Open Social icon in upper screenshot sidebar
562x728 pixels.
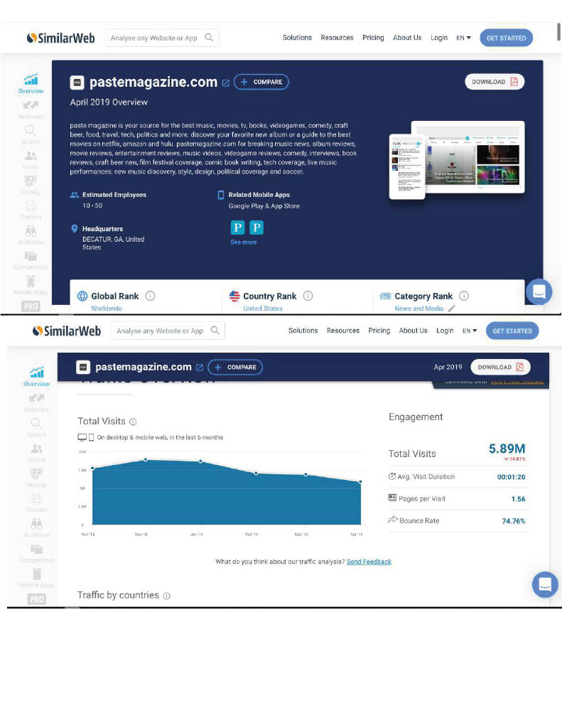[31, 156]
